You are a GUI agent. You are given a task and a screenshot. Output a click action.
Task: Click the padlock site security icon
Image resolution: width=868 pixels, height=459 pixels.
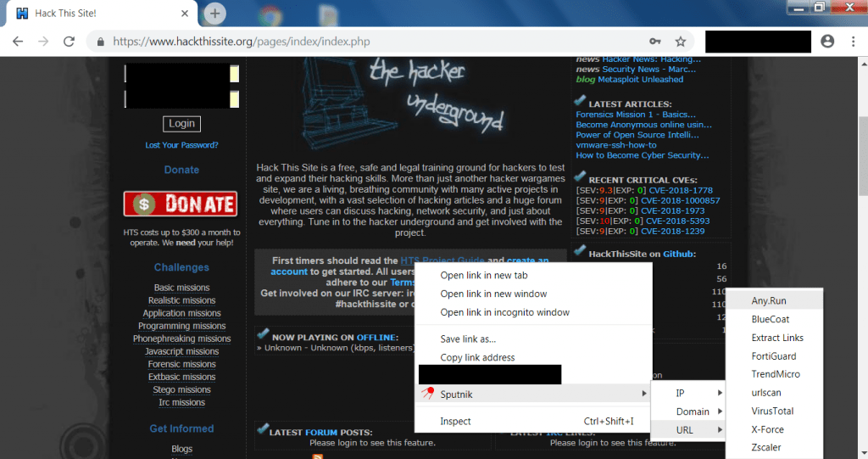coord(101,42)
